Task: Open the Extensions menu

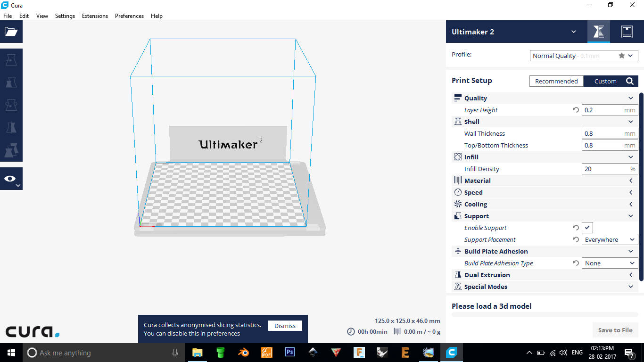Action: 95,16
